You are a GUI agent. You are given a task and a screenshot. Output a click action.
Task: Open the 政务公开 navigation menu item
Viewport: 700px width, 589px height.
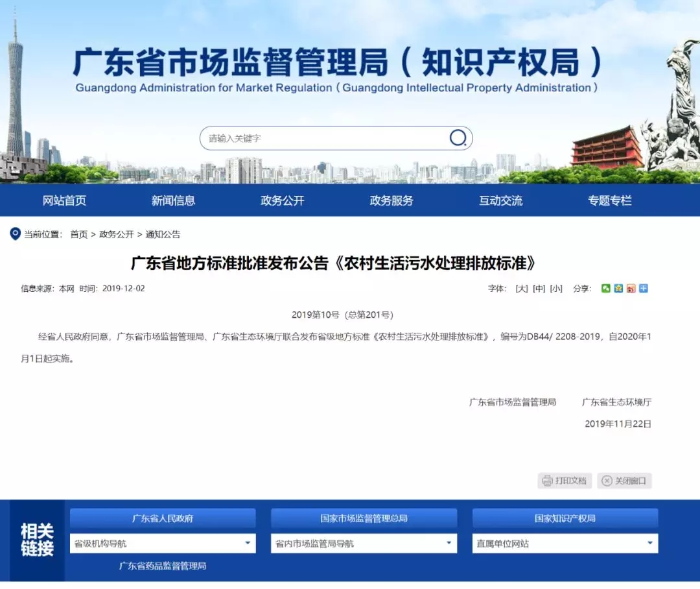[x=282, y=200]
